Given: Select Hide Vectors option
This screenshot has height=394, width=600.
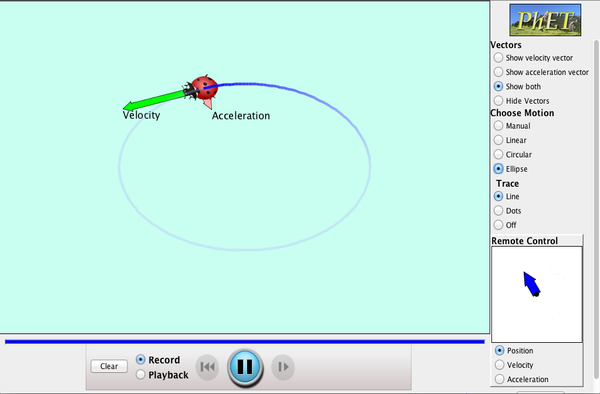Looking at the screenshot, I should click(522, 101).
